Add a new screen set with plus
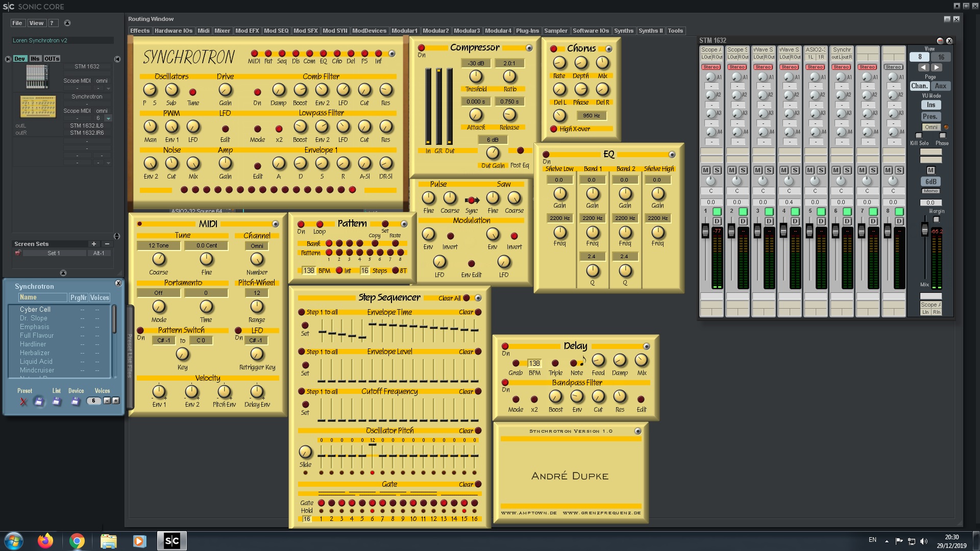 tap(93, 244)
